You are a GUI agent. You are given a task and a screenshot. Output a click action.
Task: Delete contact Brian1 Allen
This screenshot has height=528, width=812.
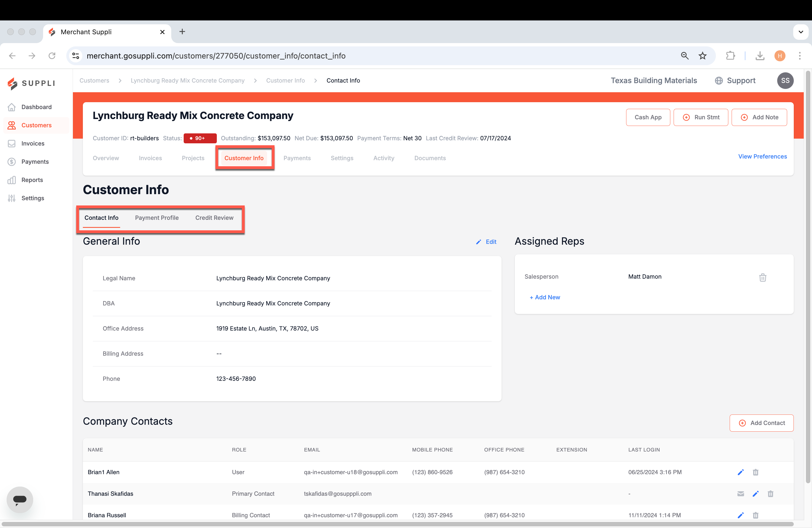click(x=755, y=472)
